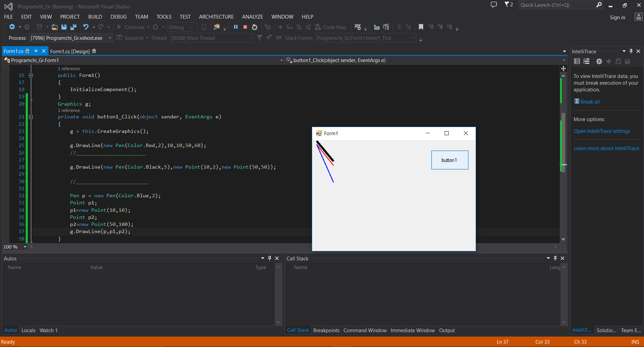
Task: Collapse the Form1() constructor outline
Action: click(31, 75)
